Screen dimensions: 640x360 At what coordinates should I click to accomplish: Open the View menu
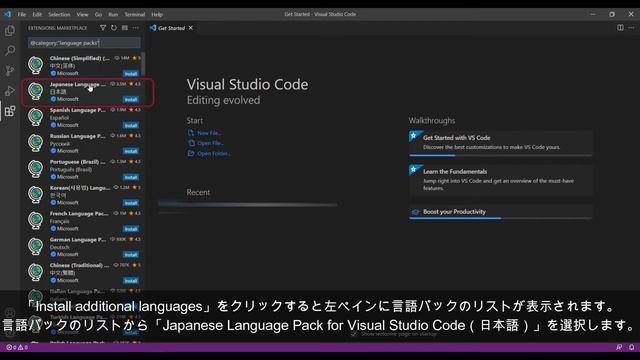82,14
